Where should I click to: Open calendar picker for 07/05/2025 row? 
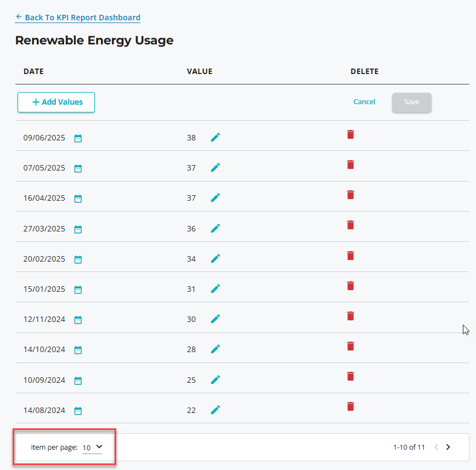[x=78, y=168]
